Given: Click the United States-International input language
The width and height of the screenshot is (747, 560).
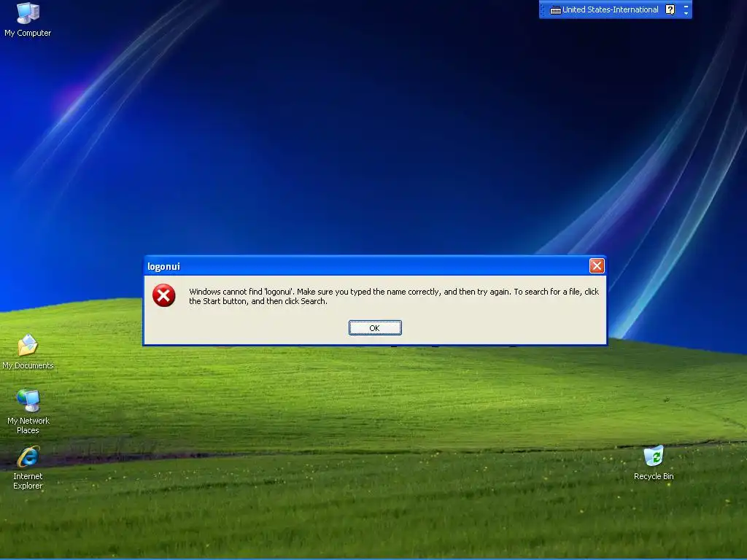Looking at the screenshot, I should coord(610,9).
